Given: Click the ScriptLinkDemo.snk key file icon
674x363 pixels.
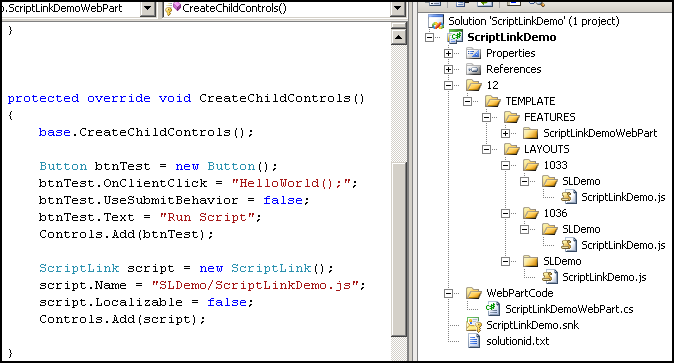Looking at the screenshot, I should click(x=473, y=325).
